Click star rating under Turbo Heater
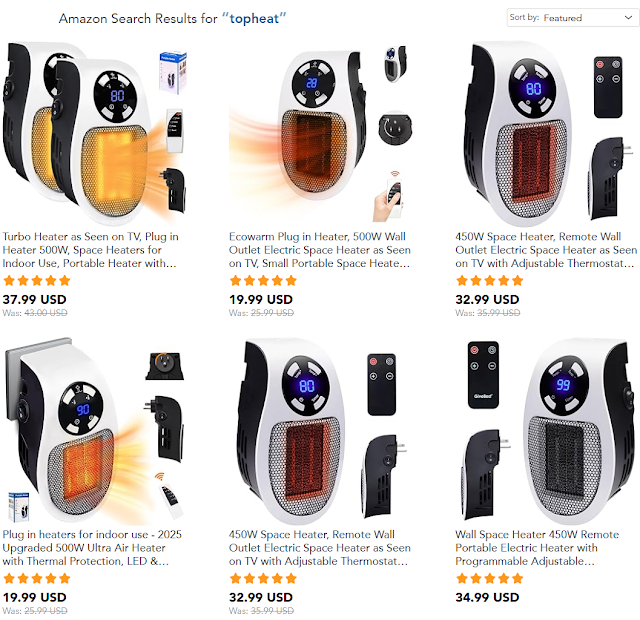 point(37,280)
